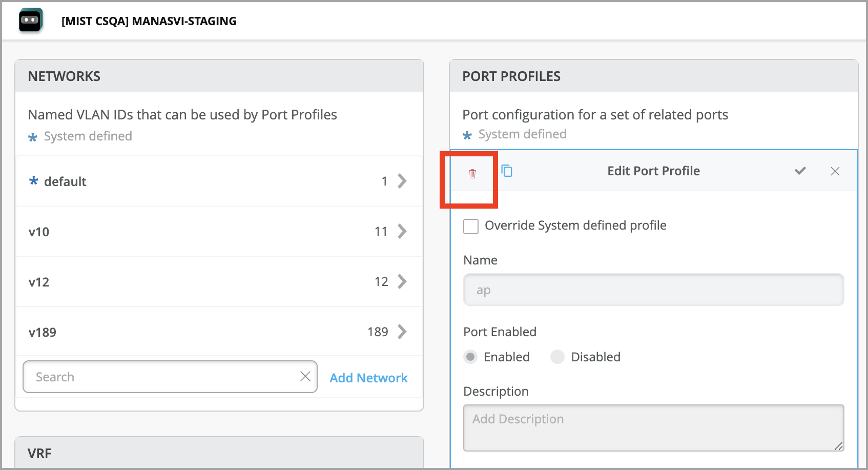This screenshot has width=868, height=470.
Task: Open the VRF section
Action: 39,453
